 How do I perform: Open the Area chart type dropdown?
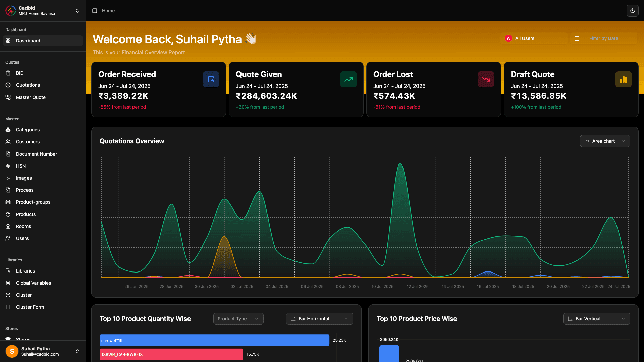tap(605, 141)
